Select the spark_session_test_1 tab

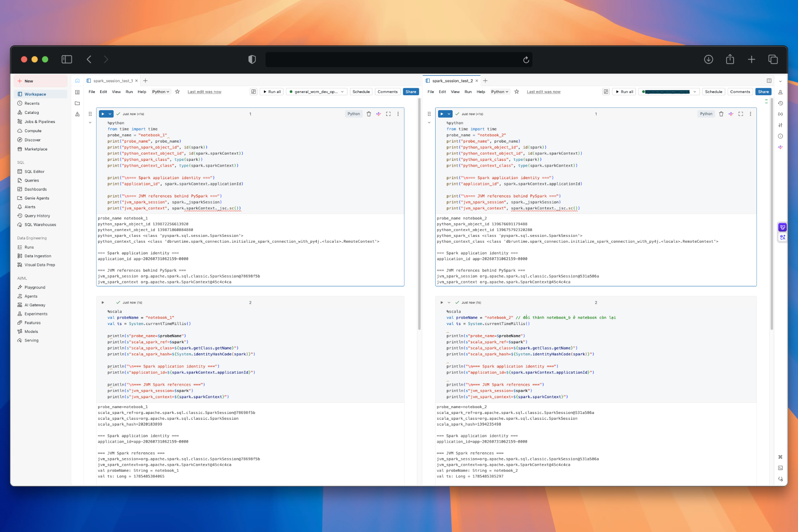[x=113, y=81]
